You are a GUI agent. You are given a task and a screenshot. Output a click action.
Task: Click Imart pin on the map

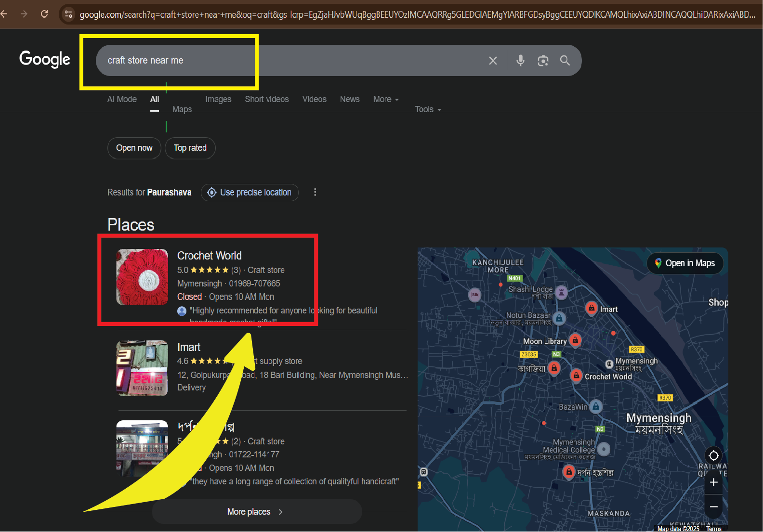[x=592, y=308]
